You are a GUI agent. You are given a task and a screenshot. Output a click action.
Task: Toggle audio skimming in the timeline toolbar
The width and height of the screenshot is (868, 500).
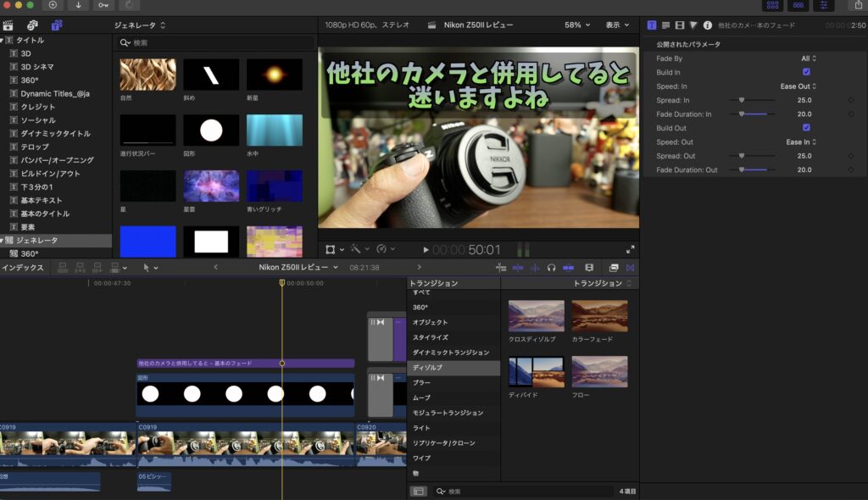tap(535, 267)
